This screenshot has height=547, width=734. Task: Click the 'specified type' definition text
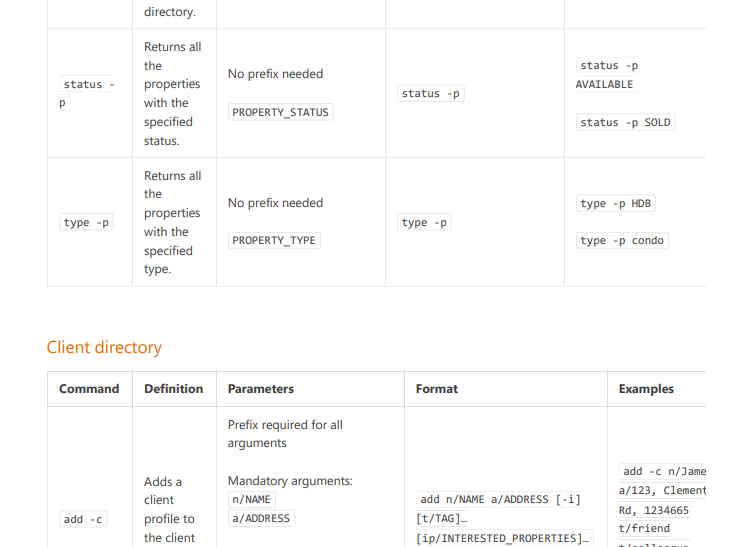[x=168, y=260]
